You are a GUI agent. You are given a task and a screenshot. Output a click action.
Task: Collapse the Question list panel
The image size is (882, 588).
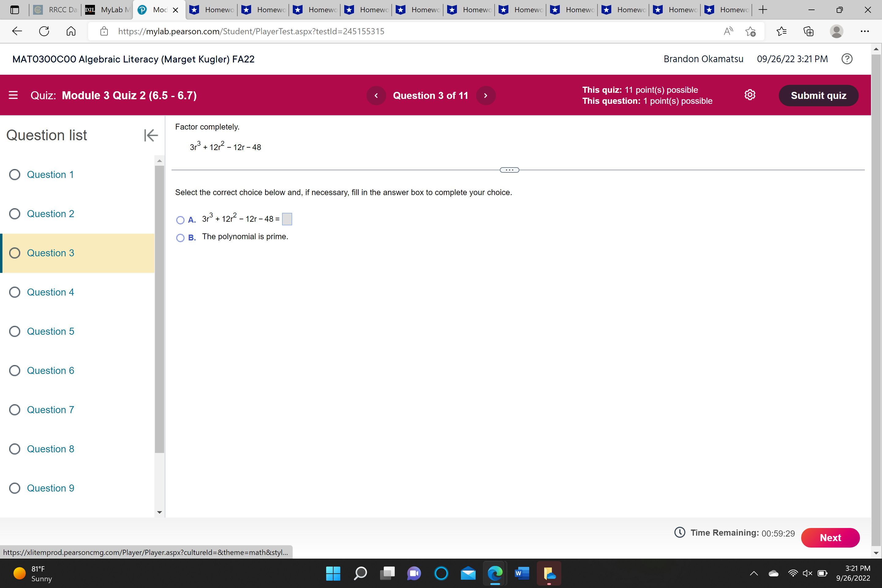[151, 135]
